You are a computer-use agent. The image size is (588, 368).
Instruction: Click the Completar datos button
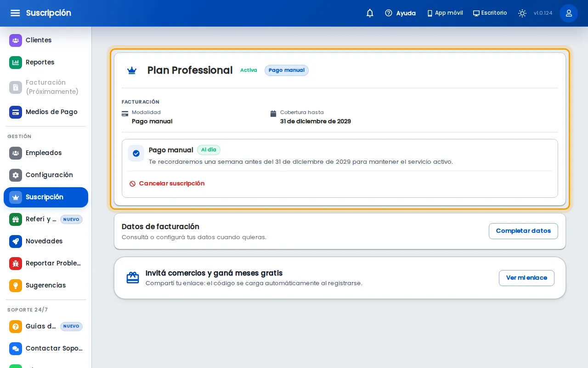523,231
